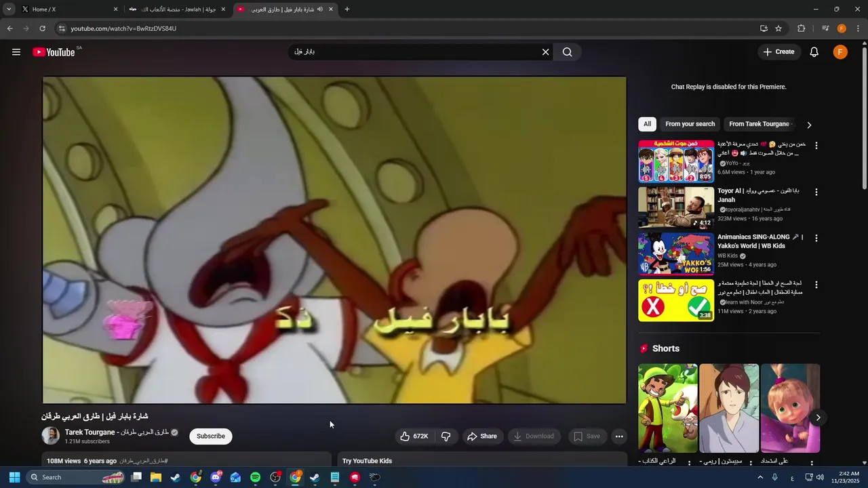The image size is (868, 488).
Task: Open Chrome three-dot menu
Action: tap(859, 28)
